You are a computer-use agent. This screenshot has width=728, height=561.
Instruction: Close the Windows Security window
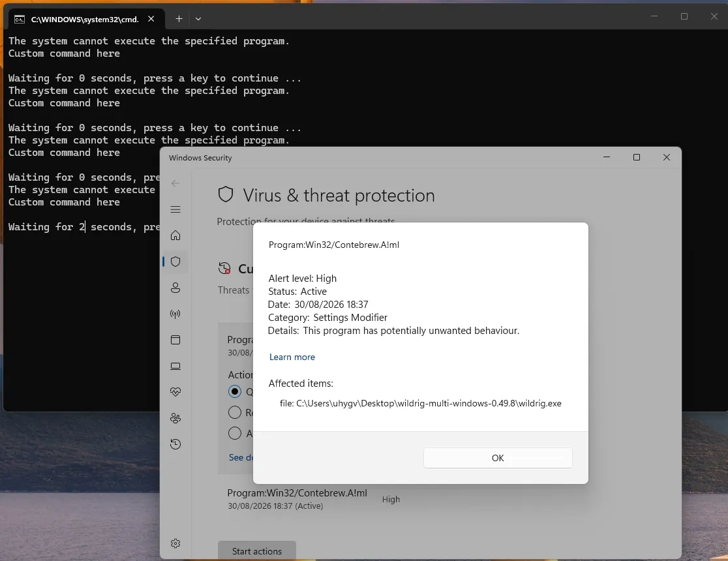pos(667,157)
